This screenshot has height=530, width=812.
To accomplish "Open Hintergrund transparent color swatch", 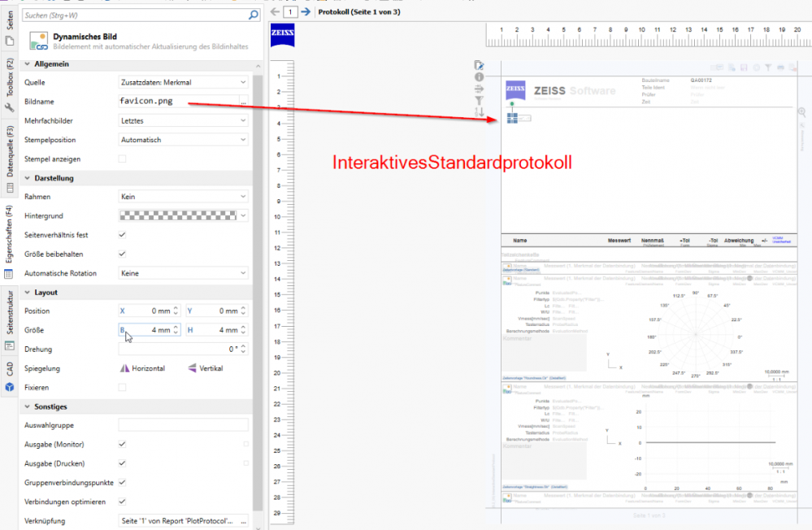I will pos(177,215).
